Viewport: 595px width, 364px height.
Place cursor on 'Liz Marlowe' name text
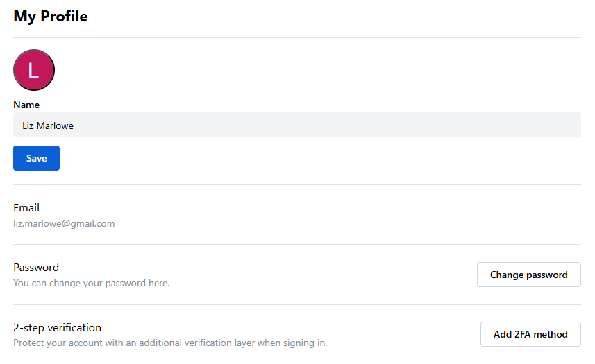[x=48, y=125]
